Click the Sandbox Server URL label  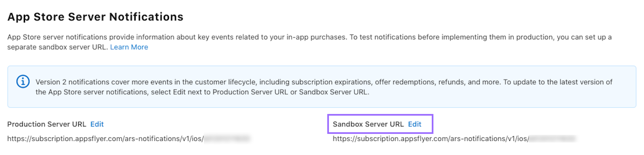pyautogui.click(x=368, y=124)
